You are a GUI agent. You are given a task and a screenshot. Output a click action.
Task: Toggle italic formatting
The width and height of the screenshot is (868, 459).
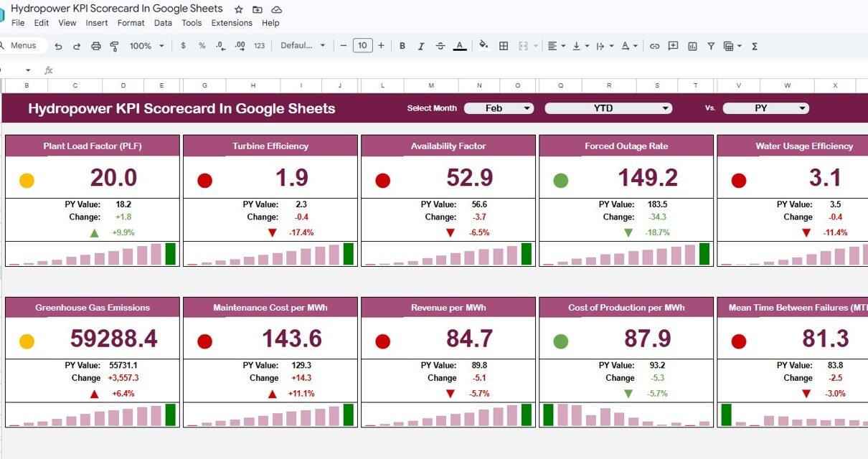pos(422,46)
